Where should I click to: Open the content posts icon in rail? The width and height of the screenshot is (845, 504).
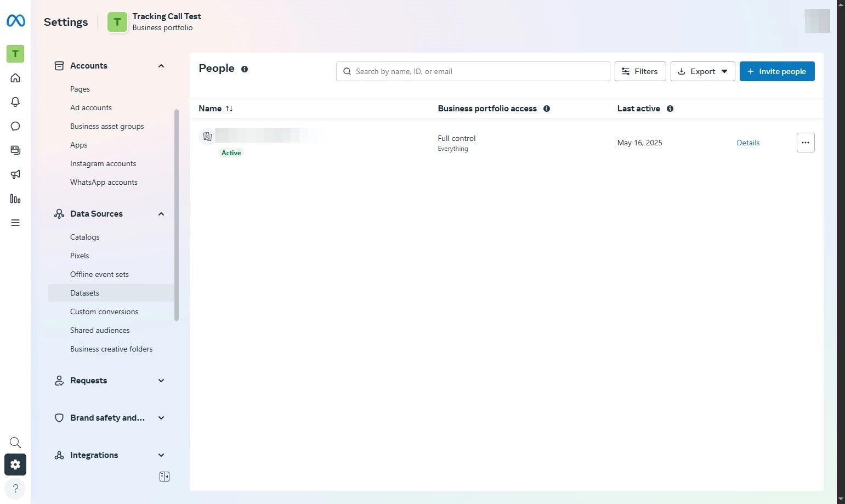click(x=15, y=150)
